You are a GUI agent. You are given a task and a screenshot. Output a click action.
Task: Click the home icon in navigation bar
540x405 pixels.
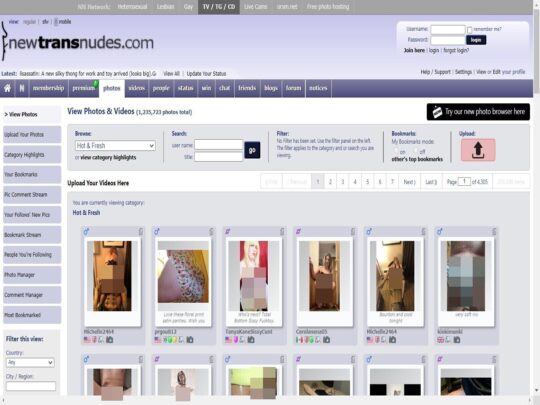pyautogui.click(x=7, y=89)
